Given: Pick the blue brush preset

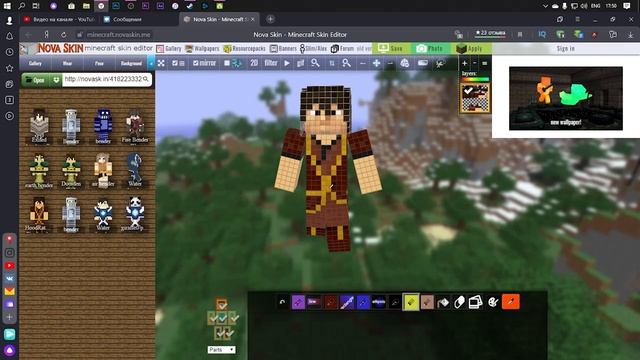Looking at the screenshot, I should click(x=362, y=302).
